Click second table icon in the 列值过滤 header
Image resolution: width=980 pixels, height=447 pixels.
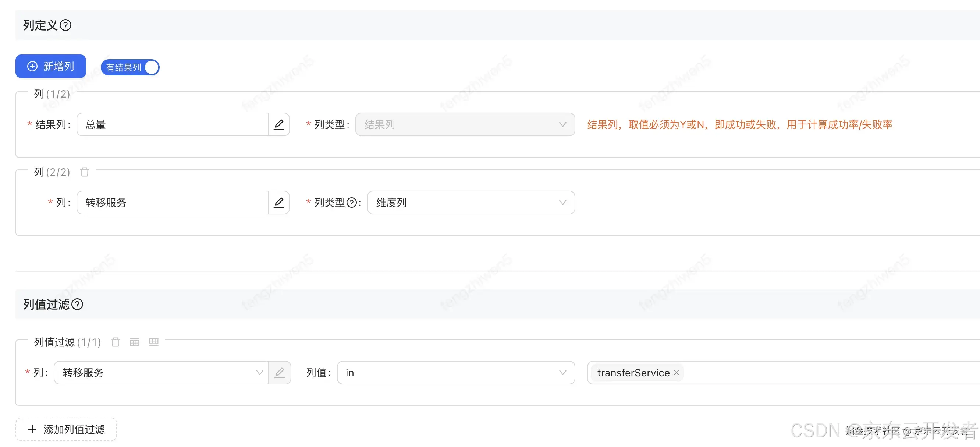[154, 342]
